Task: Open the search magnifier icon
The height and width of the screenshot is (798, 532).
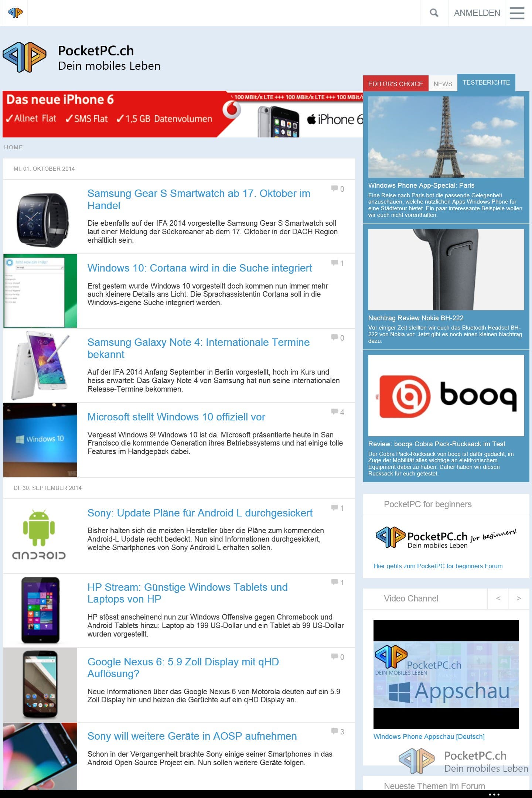Action: 434,13
